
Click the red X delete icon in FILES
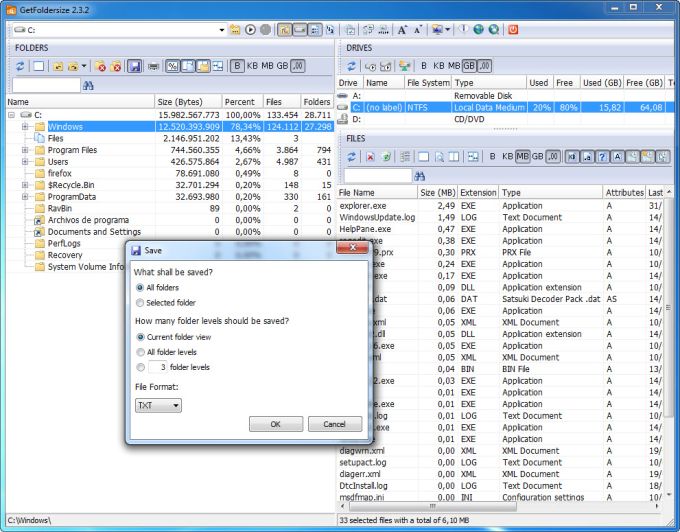coord(370,157)
